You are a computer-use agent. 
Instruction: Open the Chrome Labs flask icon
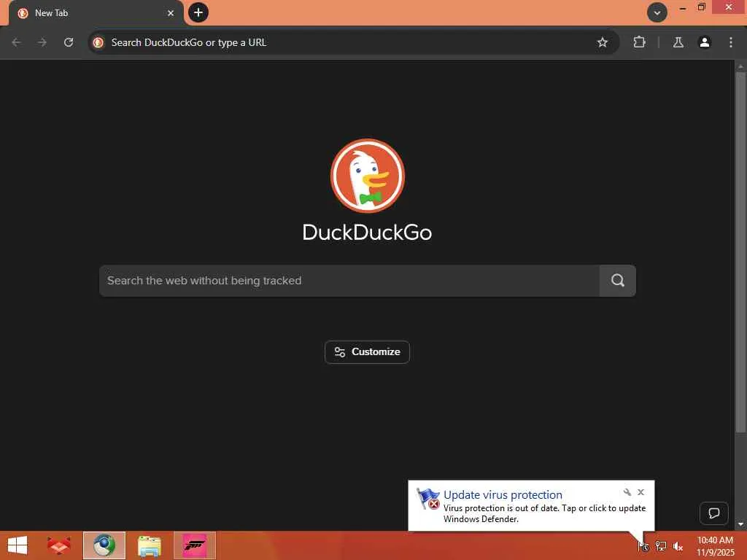tap(678, 42)
